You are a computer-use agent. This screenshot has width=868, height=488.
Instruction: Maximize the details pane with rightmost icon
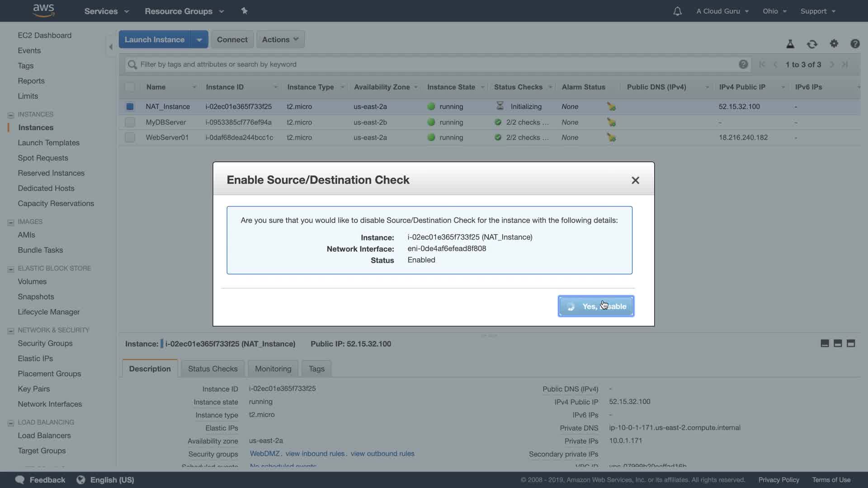coord(850,343)
